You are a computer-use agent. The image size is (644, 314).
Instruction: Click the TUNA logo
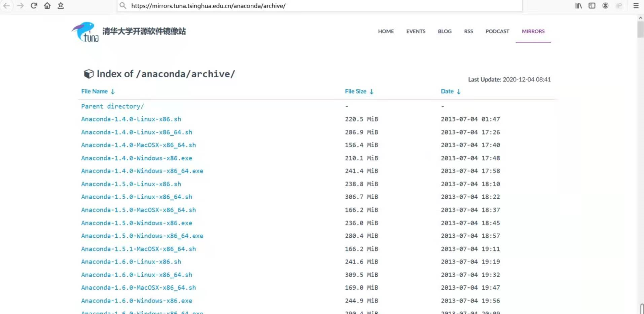[x=85, y=32]
